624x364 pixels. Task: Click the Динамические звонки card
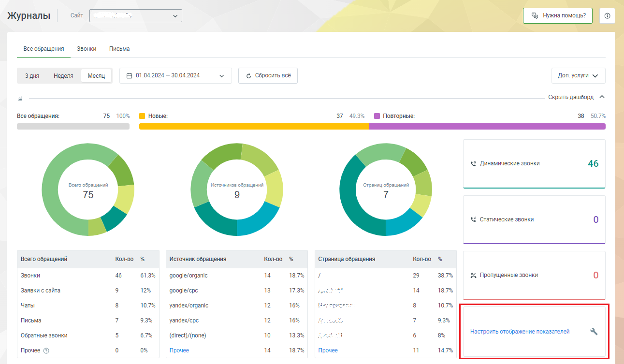pyautogui.click(x=534, y=164)
